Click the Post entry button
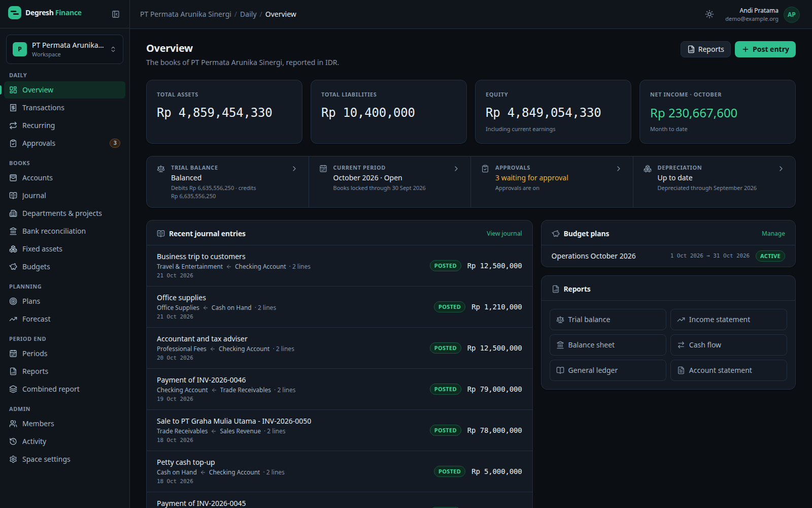The width and height of the screenshot is (812, 508). (765, 49)
